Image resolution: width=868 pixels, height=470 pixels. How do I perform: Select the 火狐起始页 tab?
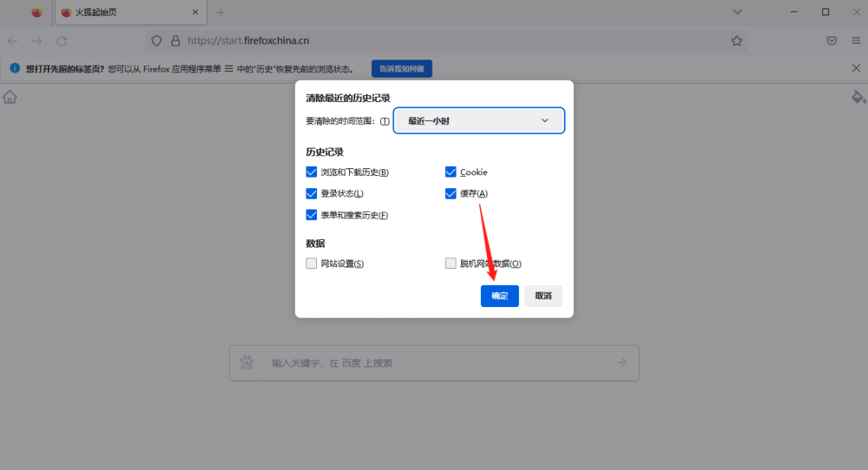coord(131,12)
